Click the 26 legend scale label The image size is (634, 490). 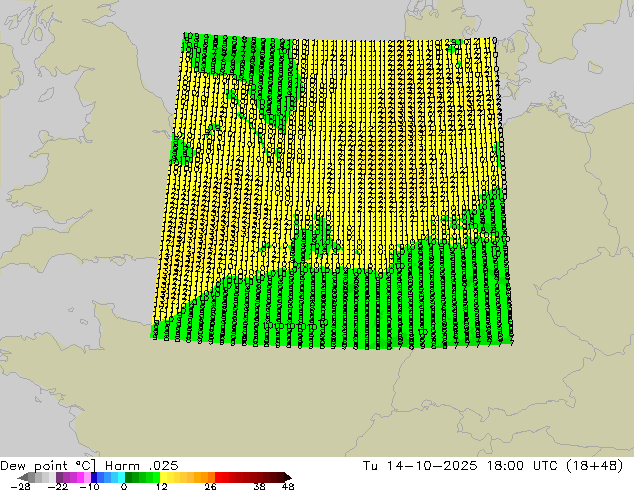[x=210, y=486]
